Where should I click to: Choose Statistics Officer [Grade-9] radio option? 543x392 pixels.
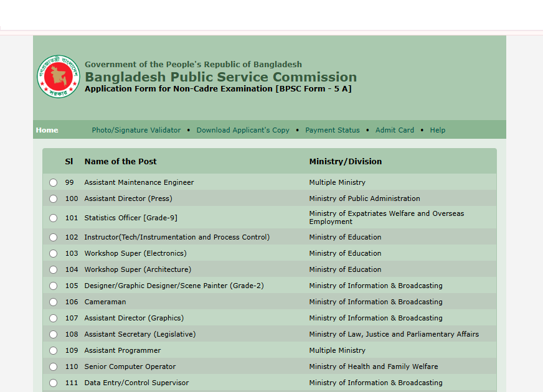(53, 218)
